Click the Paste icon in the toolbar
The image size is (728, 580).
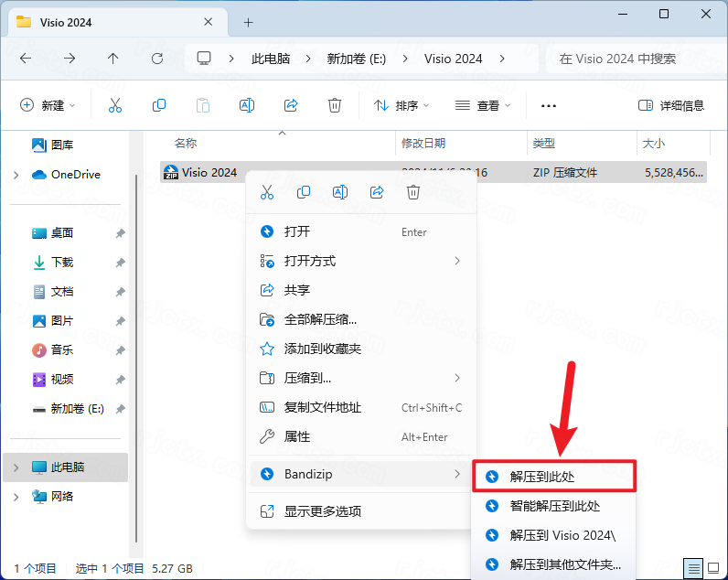203,105
